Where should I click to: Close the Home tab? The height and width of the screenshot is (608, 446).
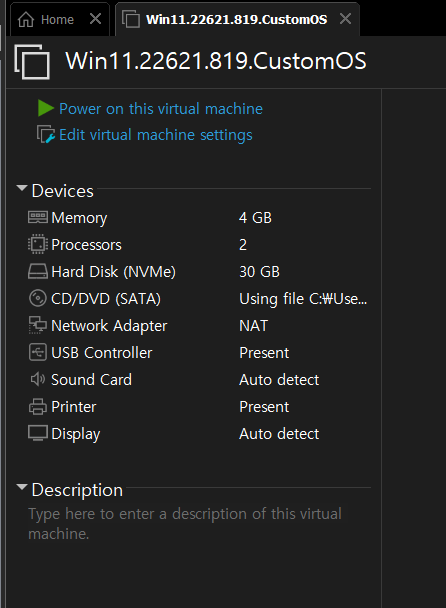(x=95, y=19)
